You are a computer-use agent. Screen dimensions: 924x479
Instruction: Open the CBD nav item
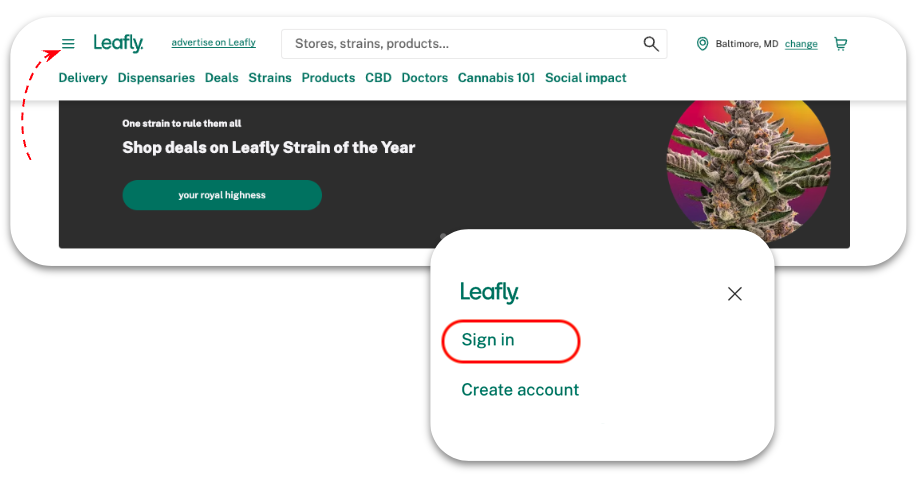(x=378, y=78)
